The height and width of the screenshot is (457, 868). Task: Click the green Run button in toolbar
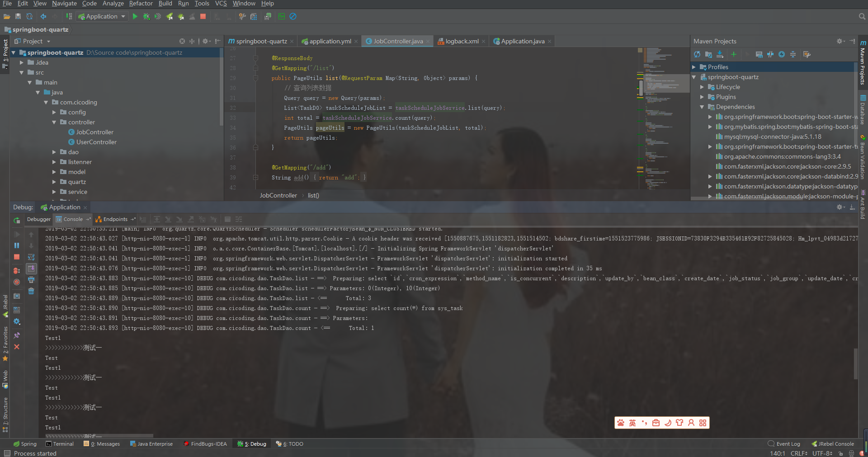(135, 16)
